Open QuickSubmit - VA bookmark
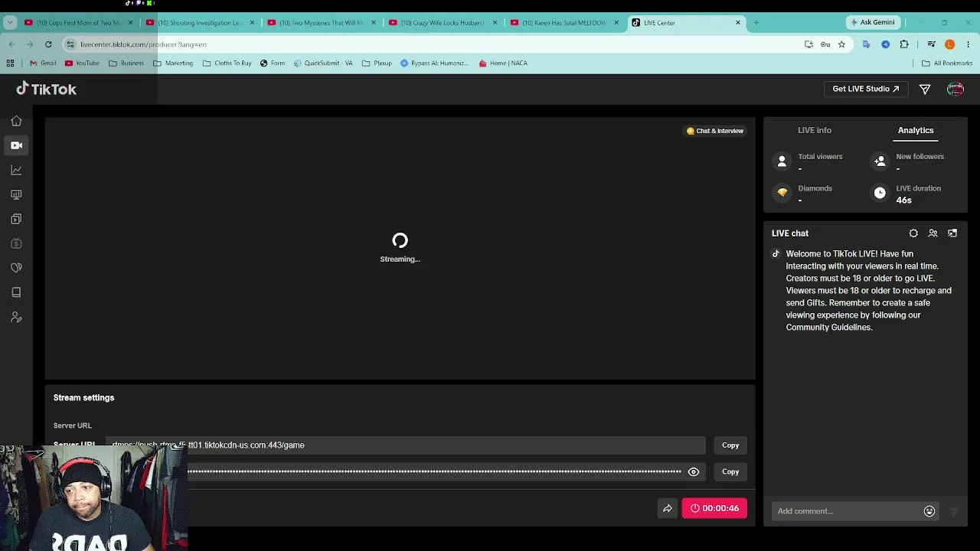The image size is (980, 551). 323,64
